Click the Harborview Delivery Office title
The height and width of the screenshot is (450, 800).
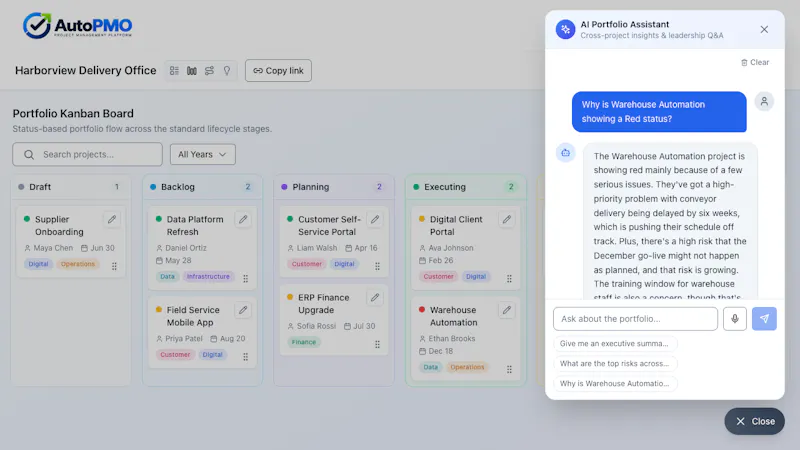coord(86,70)
